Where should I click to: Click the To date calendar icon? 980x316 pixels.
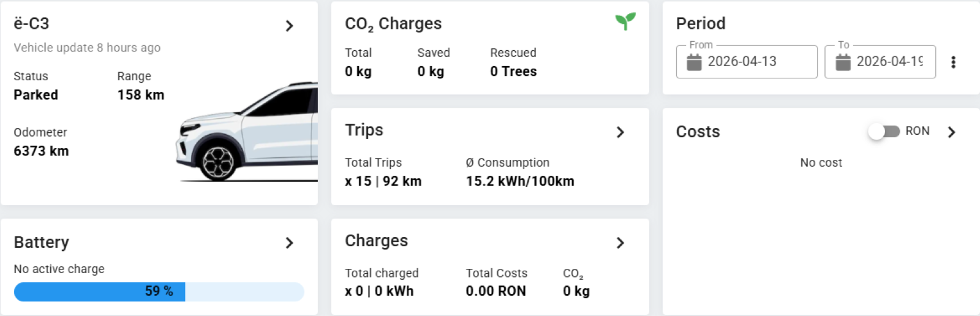tap(843, 62)
